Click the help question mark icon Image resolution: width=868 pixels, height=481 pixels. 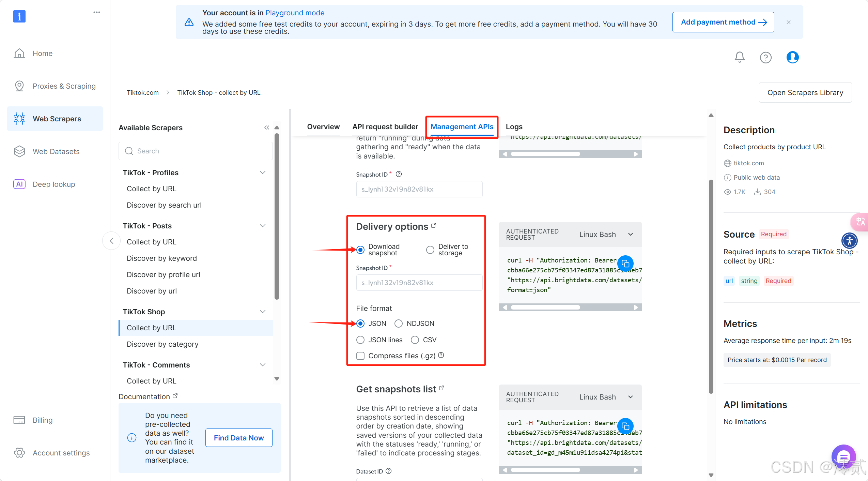765,57
